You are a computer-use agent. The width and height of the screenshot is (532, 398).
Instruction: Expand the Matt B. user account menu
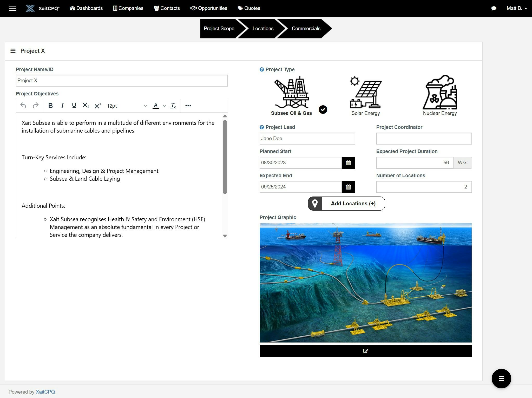click(x=516, y=8)
